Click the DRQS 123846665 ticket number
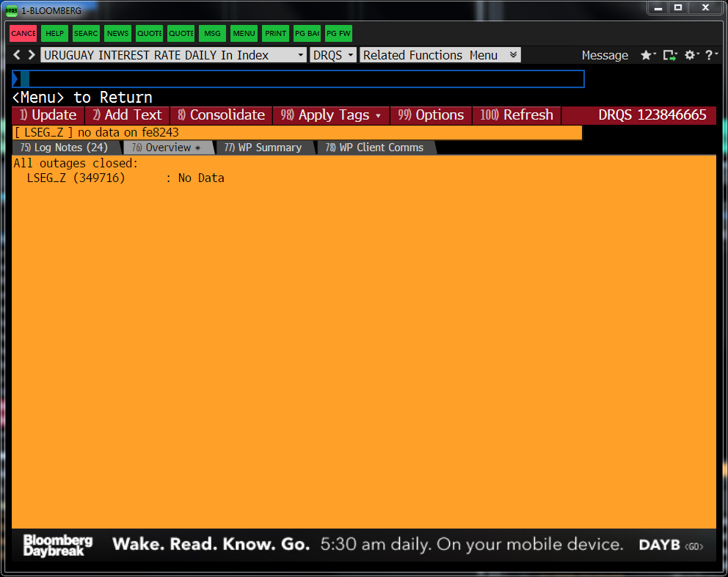The width and height of the screenshot is (728, 577). coord(652,115)
